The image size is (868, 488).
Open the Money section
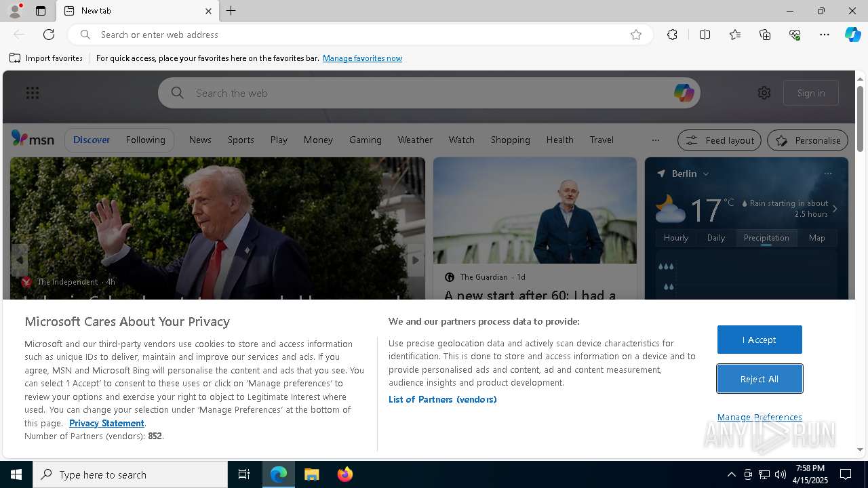318,140
